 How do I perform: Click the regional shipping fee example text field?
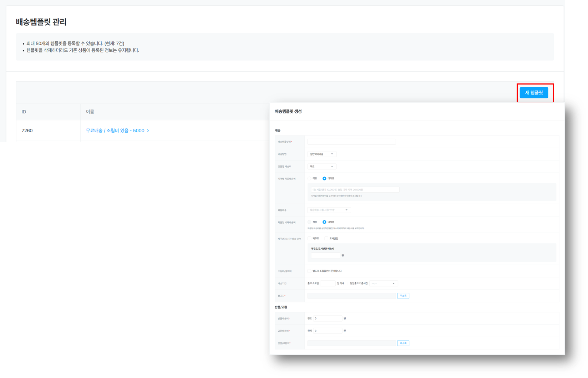pos(355,190)
